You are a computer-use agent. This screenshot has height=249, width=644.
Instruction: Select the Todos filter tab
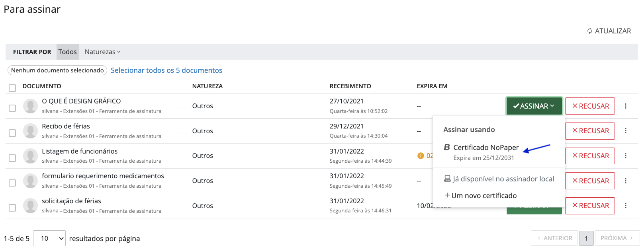coord(67,52)
